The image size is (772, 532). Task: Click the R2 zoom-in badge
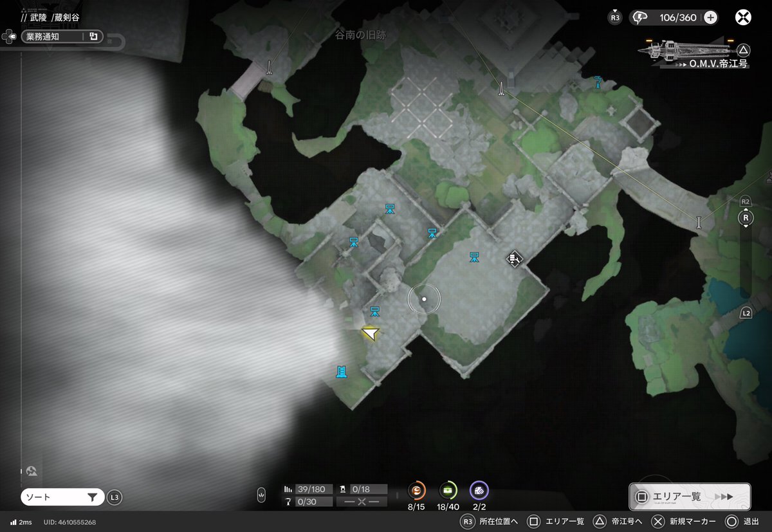pyautogui.click(x=746, y=201)
